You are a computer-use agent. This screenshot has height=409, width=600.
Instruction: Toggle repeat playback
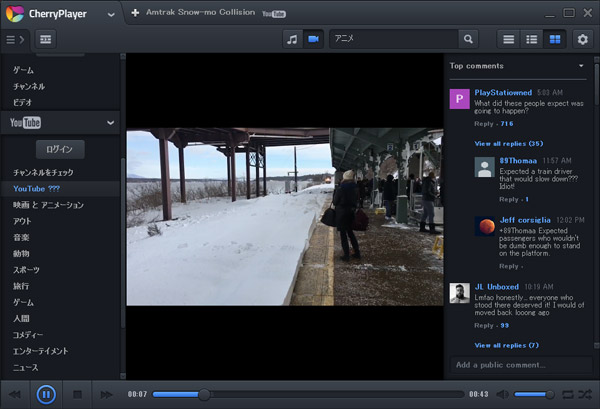567,395
